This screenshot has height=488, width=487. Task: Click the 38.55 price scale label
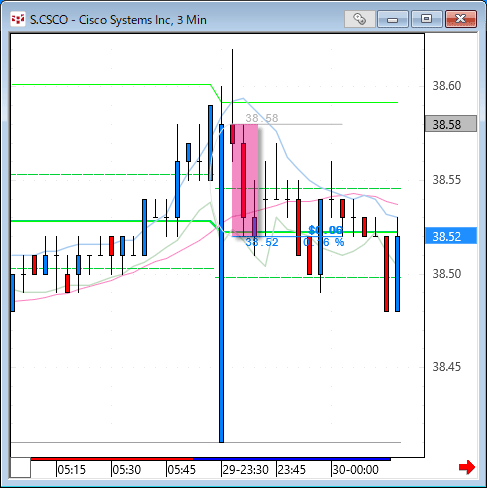(x=447, y=180)
